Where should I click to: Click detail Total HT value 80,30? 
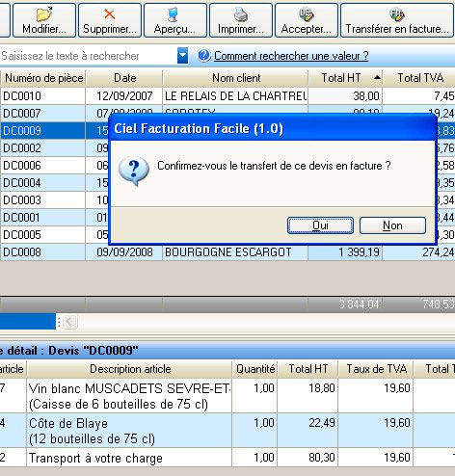tap(322, 457)
